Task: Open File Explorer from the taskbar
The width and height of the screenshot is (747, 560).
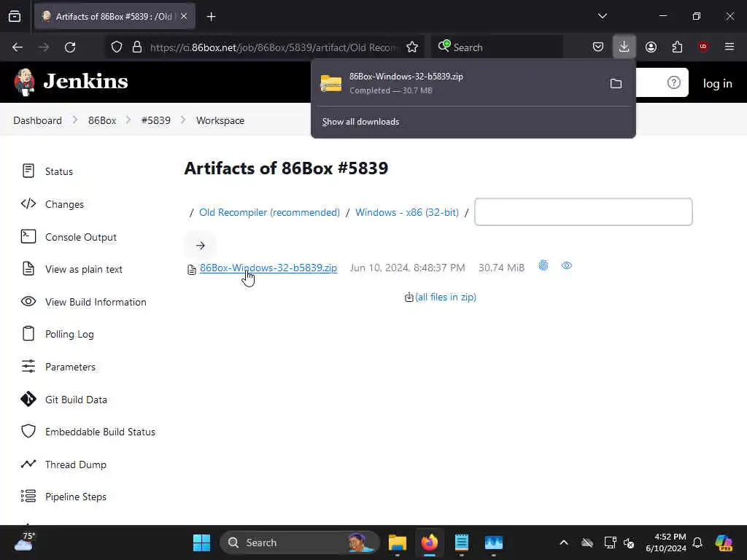Action: [398, 542]
